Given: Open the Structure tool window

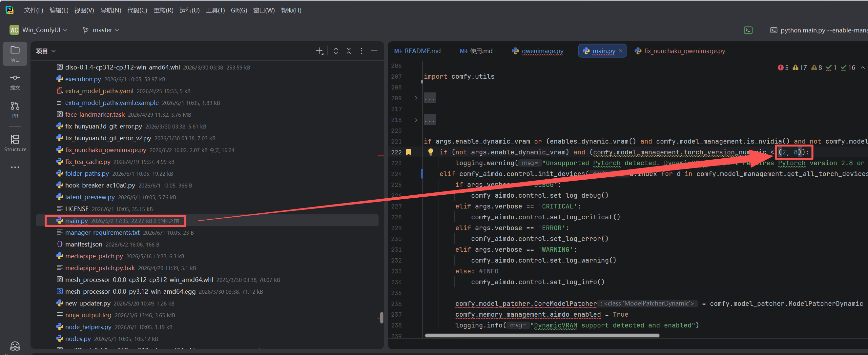Looking at the screenshot, I should pos(15,143).
